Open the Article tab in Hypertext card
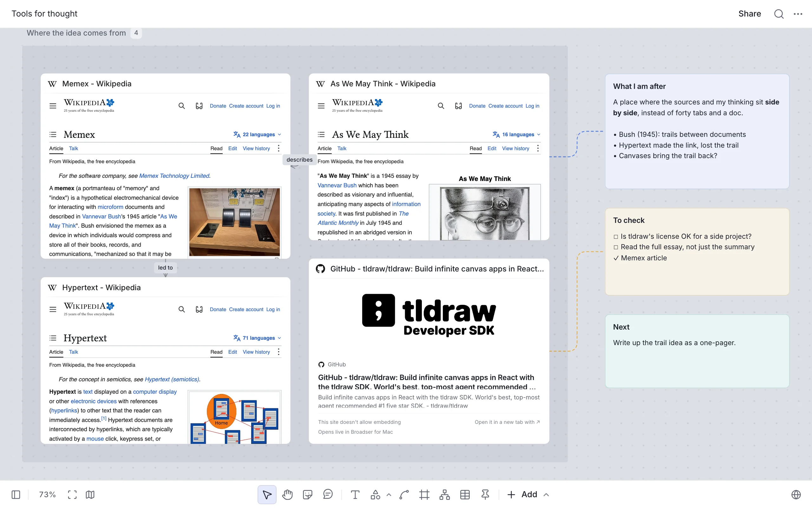 click(56, 352)
